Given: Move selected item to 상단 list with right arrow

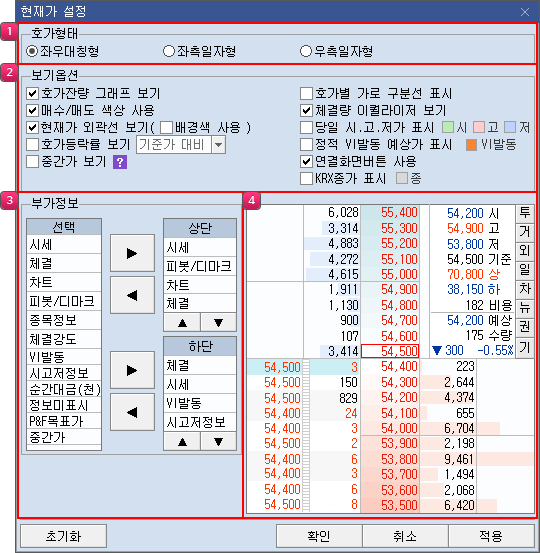Looking at the screenshot, I should (x=132, y=253).
